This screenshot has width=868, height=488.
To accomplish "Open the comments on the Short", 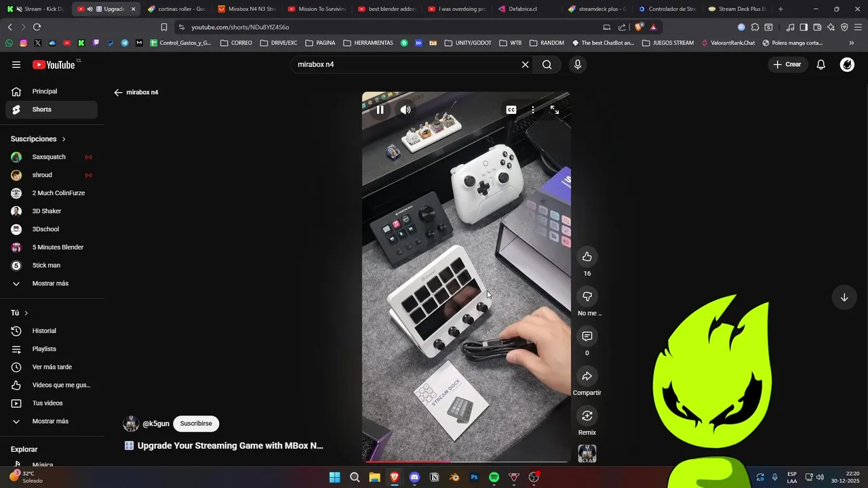I will 587,336.
